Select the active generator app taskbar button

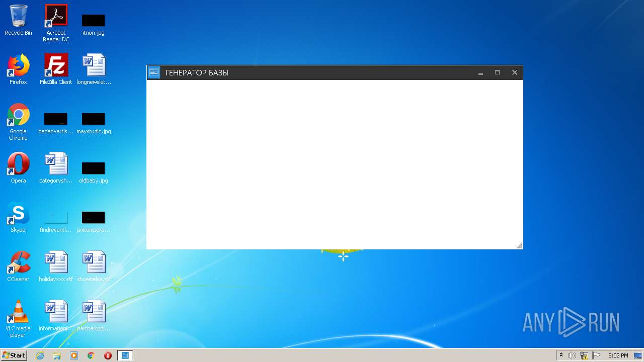[125, 355]
